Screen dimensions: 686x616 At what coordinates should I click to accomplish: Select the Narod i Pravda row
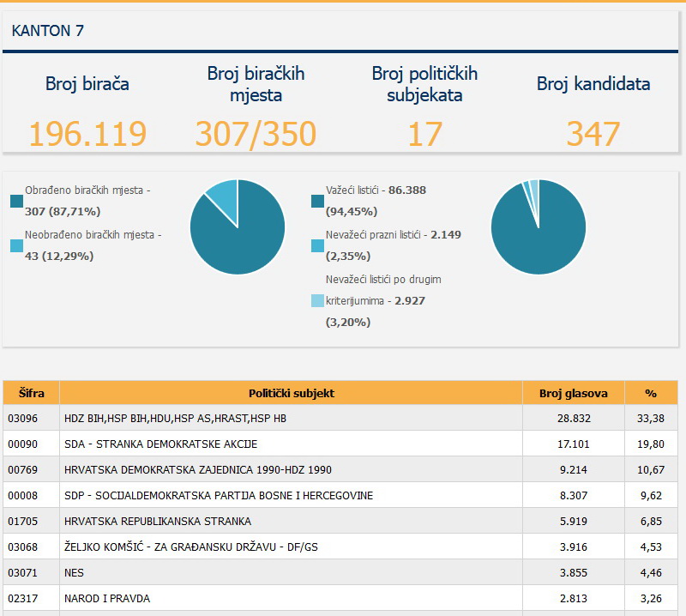(x=340, y=598)
